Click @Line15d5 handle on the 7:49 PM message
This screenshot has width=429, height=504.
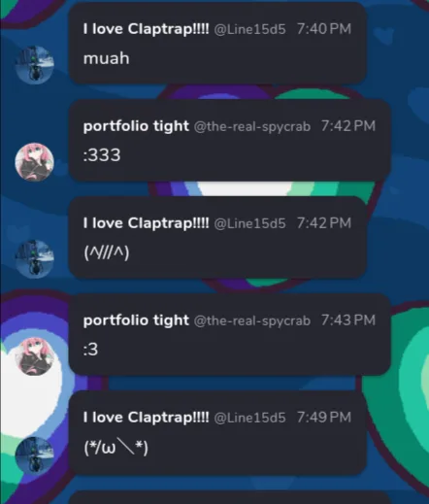point(249,418)
